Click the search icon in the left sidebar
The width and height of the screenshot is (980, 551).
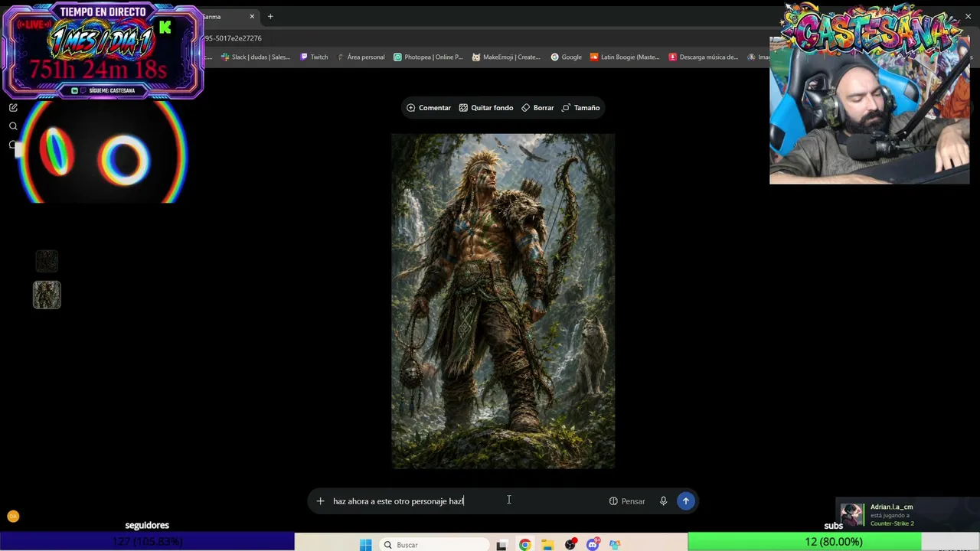(x=13, y=126)
